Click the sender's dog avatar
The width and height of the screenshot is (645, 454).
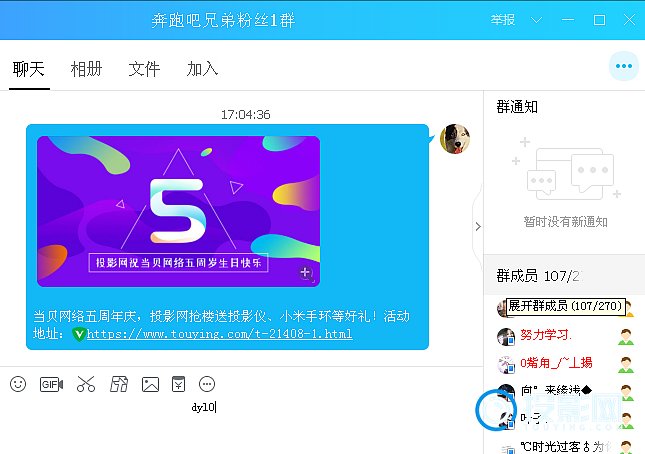pyautogui.click(x=456, y=139)
